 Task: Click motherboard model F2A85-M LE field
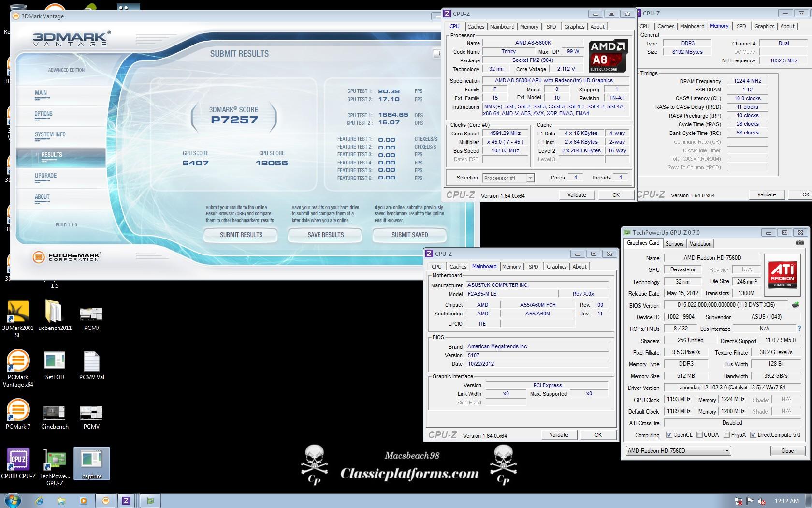point(511,294)
